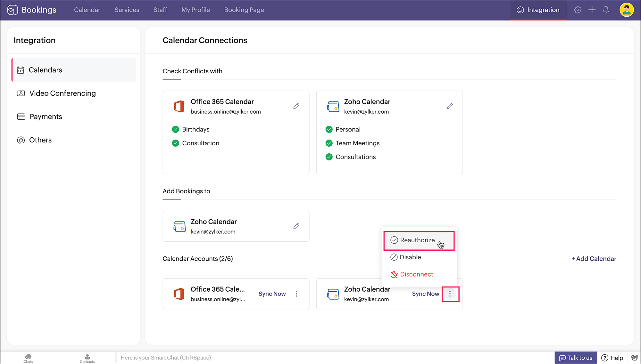Click the Add Bookings to heading
Image resolution: width=641 pixels, height=364 pixels.
pos(186,191)
